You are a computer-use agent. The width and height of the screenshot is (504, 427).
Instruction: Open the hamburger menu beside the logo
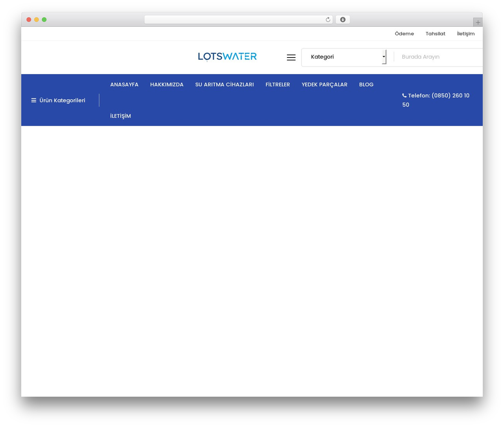(x=291, y=58)
